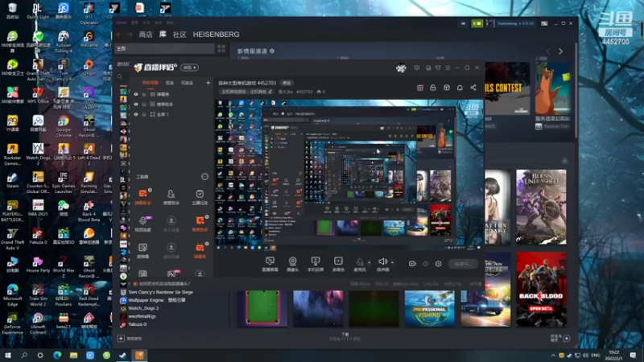
Task: Toggle the 横屏 orientation switch beside the logo
Action: [x=190, y=68]
